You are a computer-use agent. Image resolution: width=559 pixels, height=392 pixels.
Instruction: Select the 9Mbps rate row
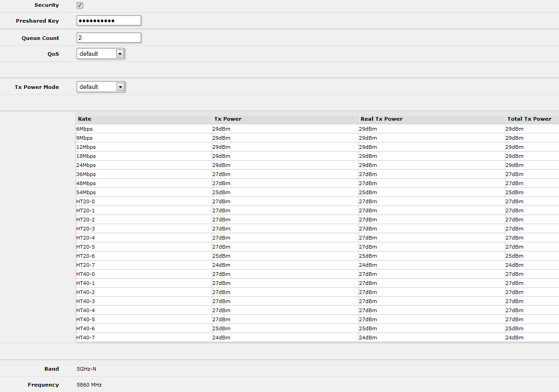[318, 138]
